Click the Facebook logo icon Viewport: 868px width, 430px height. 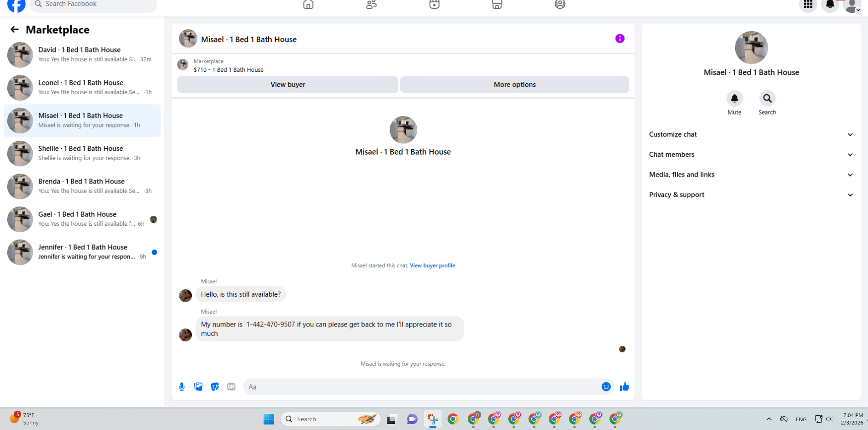17,5
